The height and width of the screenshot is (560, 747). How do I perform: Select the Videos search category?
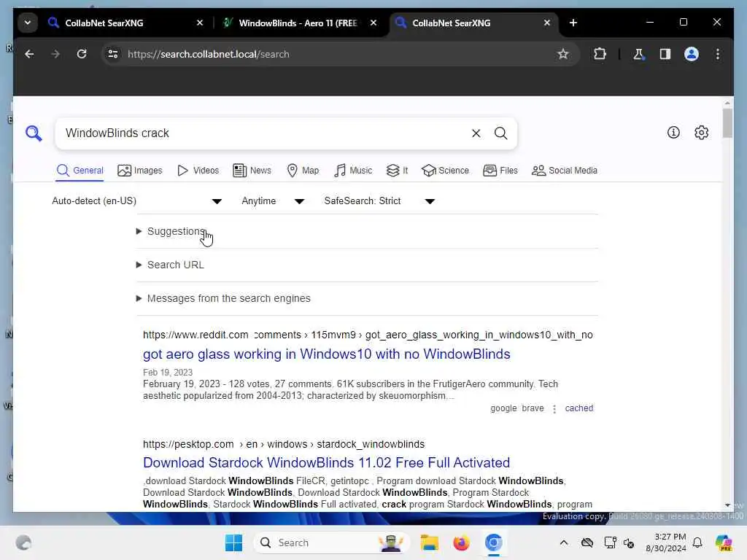[198, 171]
